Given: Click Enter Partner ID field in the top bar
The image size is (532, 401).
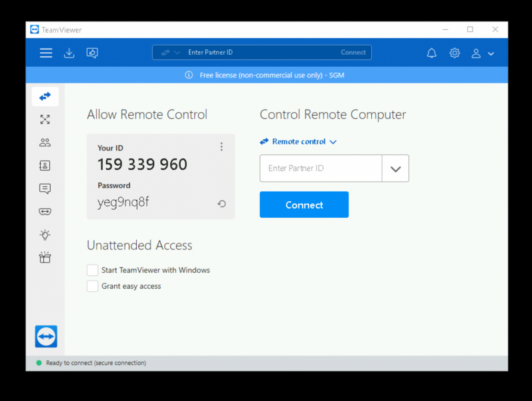Looking at the screenshot, I should click(x=261, y=52).
